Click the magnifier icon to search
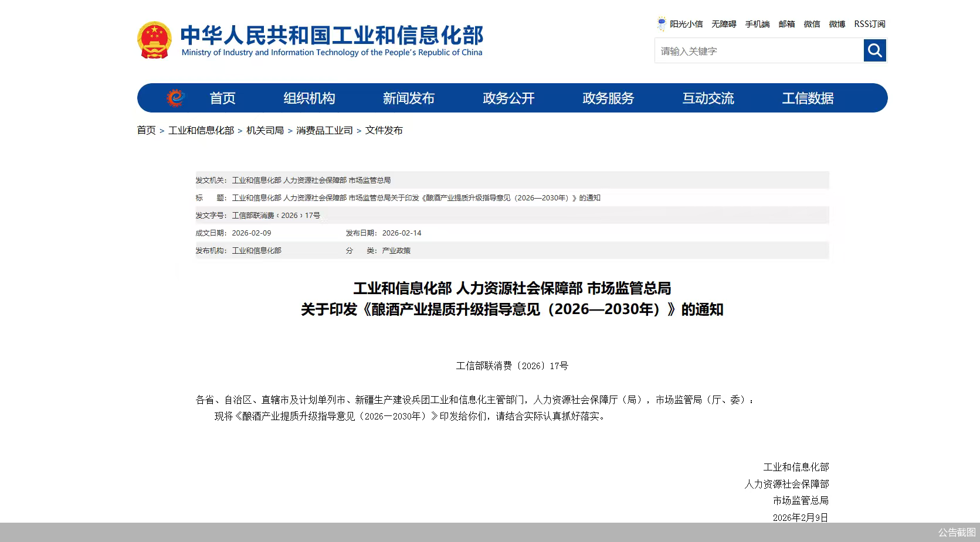Viewport: 980px width, 542px height. point(874,50)
